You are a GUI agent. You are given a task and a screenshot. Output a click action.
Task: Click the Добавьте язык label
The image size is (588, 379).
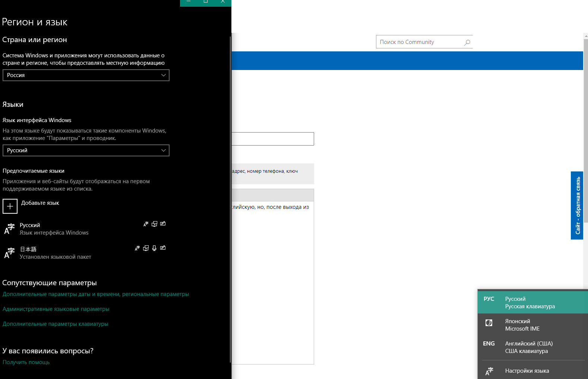click(x=40, y=203)
